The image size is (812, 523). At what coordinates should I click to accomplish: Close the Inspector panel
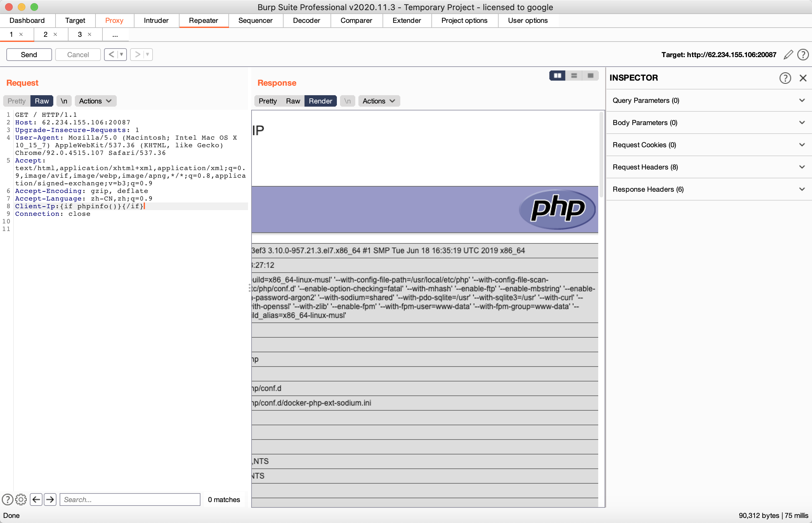(803, 78)
